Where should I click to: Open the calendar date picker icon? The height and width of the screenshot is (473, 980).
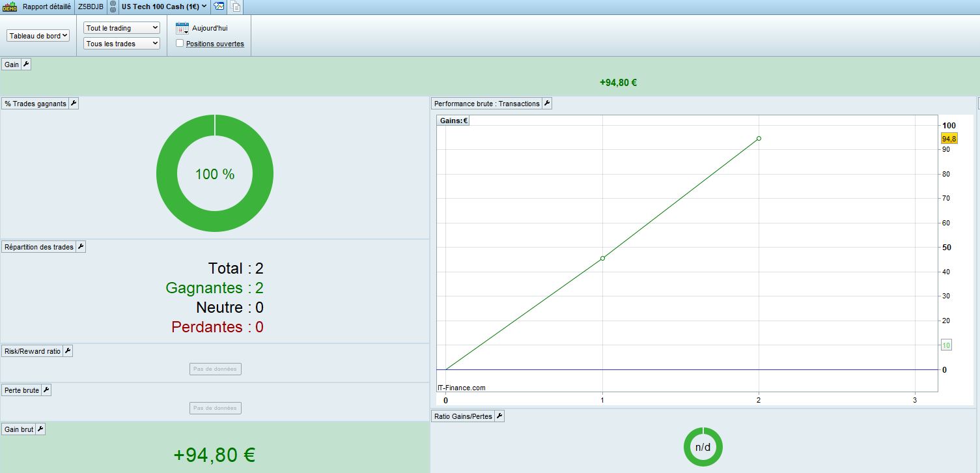click(182, 28)
